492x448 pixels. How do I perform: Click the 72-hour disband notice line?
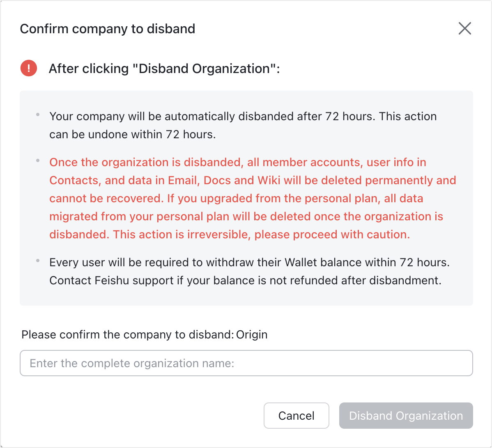pos(242,125)
